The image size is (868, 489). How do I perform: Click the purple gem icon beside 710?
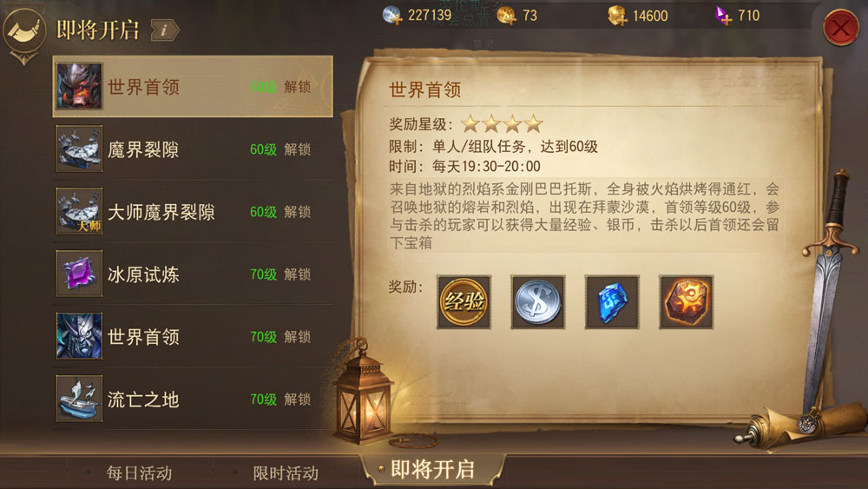coord(722,16)
